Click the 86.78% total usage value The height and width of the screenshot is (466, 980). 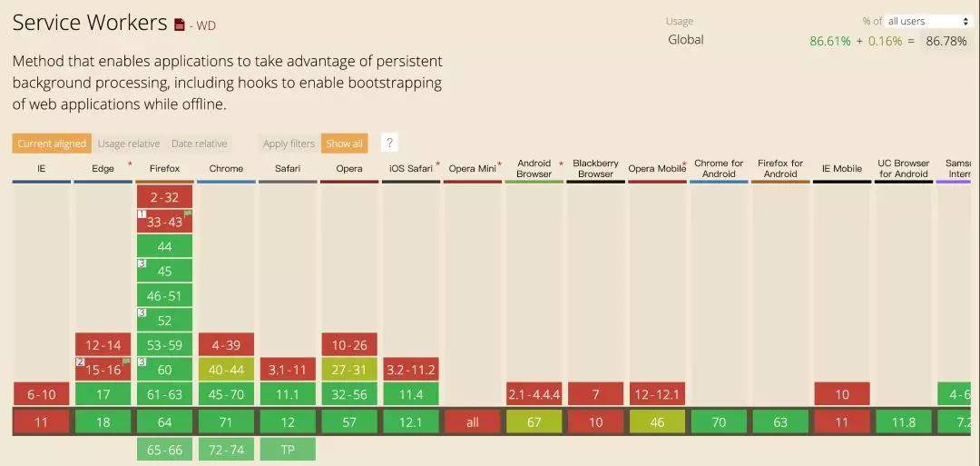(x=946, y=41)
